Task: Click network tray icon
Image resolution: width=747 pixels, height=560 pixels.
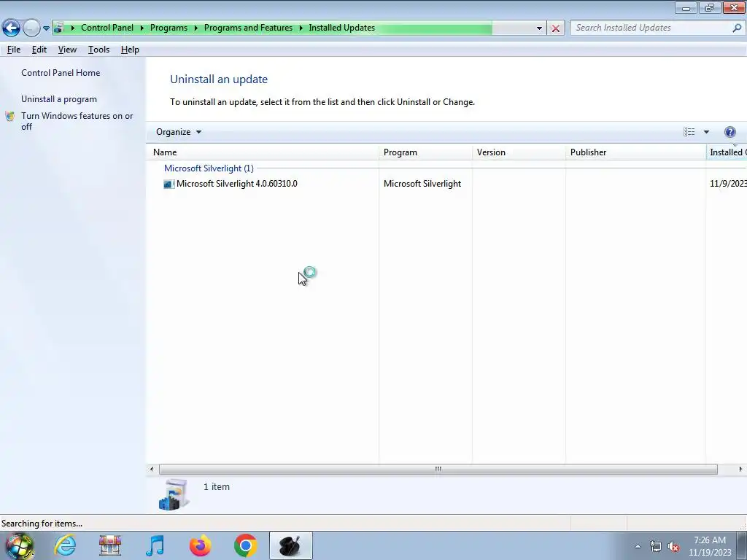Action: (656, 546)
